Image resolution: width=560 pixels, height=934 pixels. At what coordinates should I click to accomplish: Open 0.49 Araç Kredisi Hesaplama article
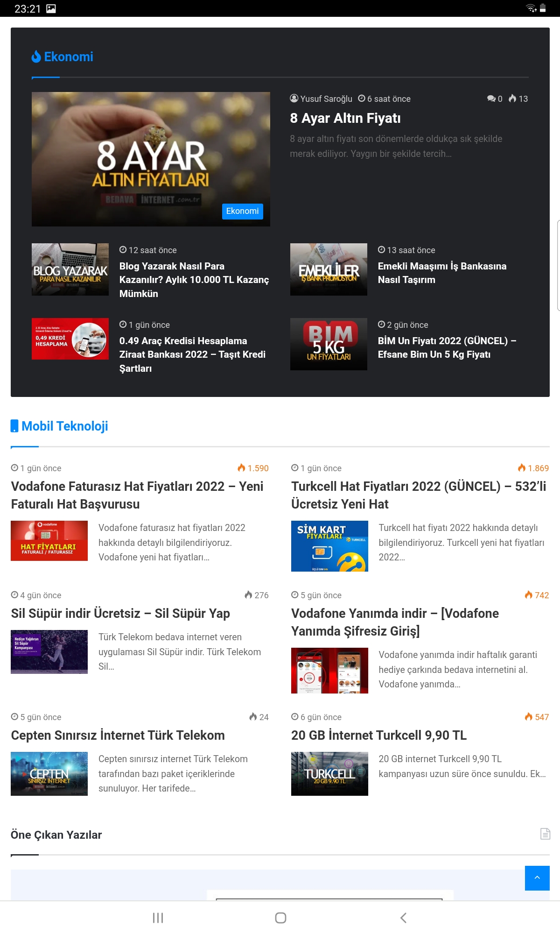[x=192, y=354]
